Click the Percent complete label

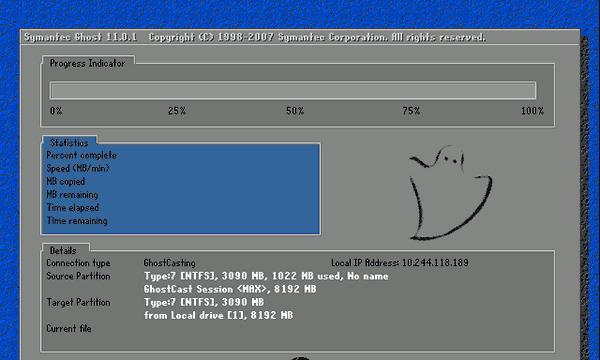pyautogui.click(x=81, y=155)
